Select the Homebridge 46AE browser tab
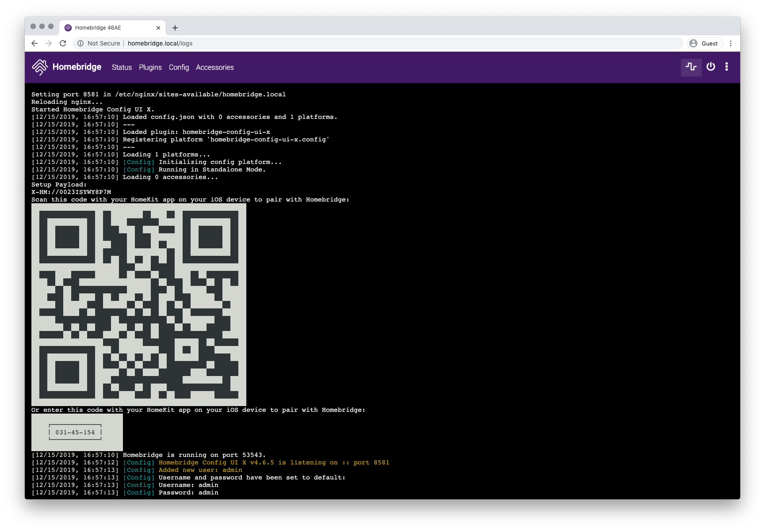The width and height of the screenshot is (765, 532). [112, 28]
